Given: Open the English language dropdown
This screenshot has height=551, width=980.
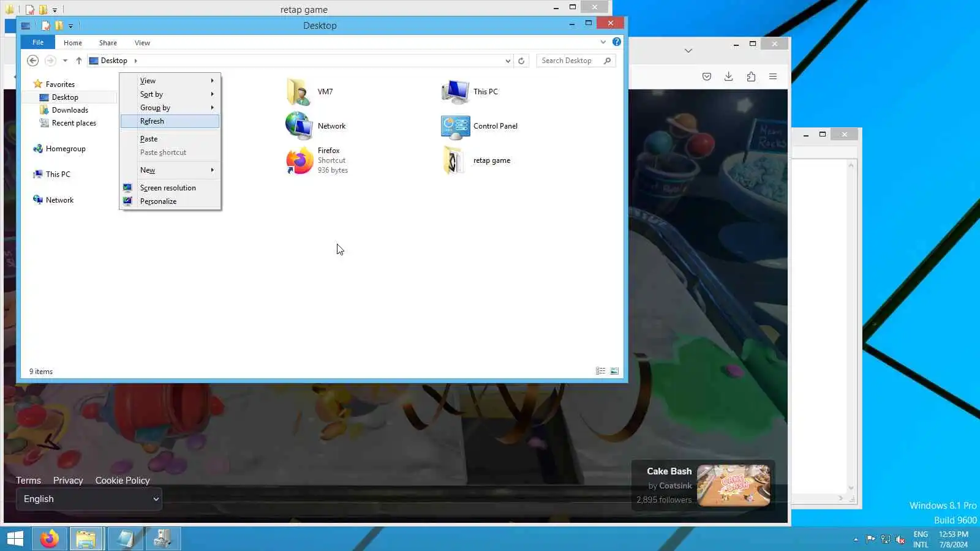Looking at the screenshot, I should pos(89,499).
